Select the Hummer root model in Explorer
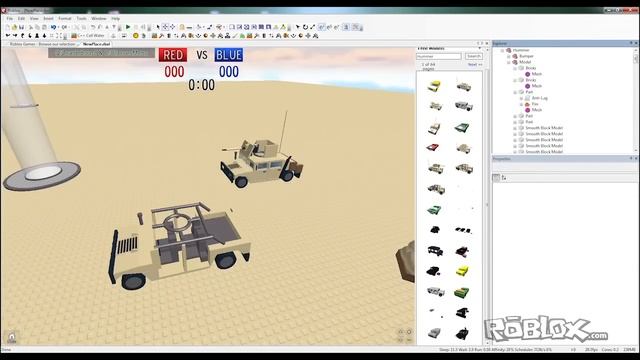 tap(521, 50)
